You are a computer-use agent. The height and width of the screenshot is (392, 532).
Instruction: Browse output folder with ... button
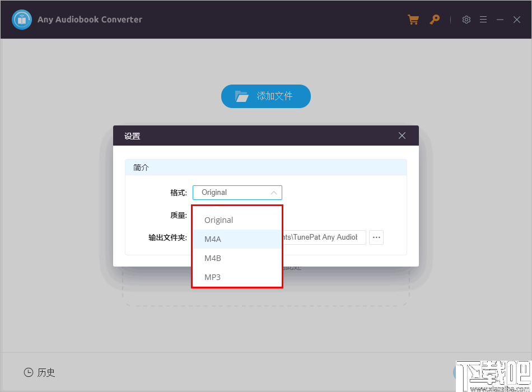[376, 237]
